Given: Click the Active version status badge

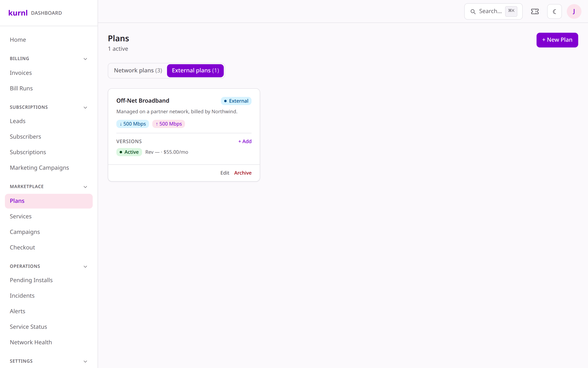Looking at the screenshot, I should tap(129, 152).
